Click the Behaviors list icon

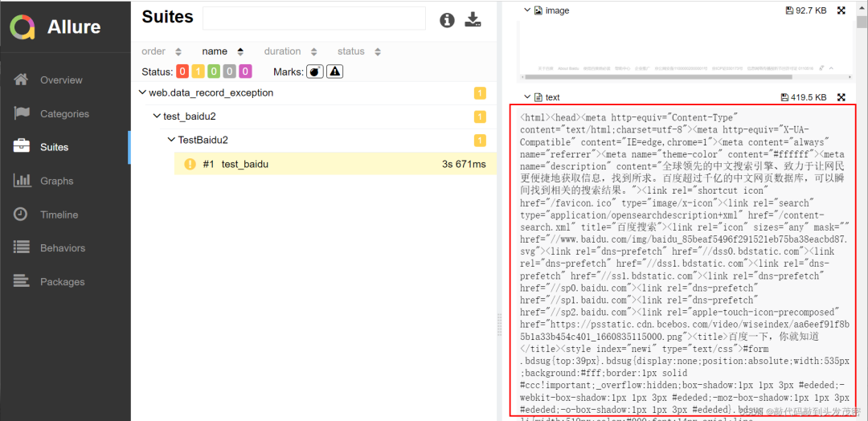[x=21, y=247]
